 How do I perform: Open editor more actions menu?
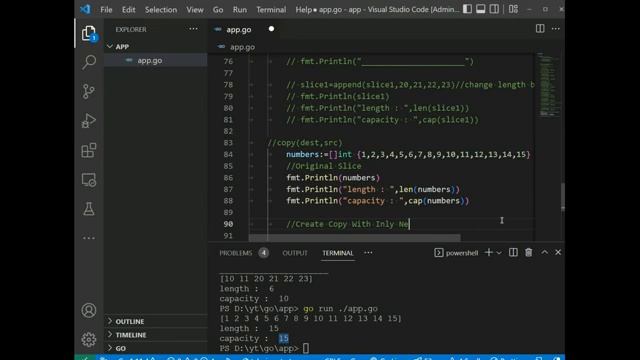556,29
